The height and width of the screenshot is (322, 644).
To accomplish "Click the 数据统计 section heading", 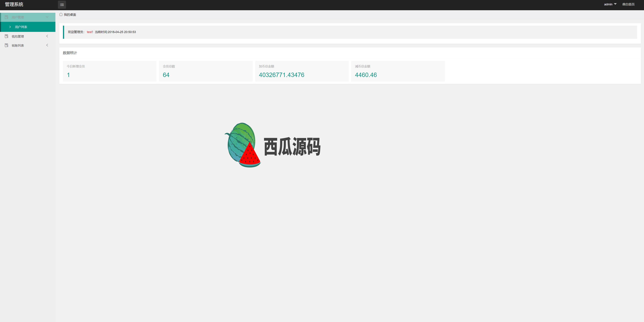I will click(x=70, y=53).
